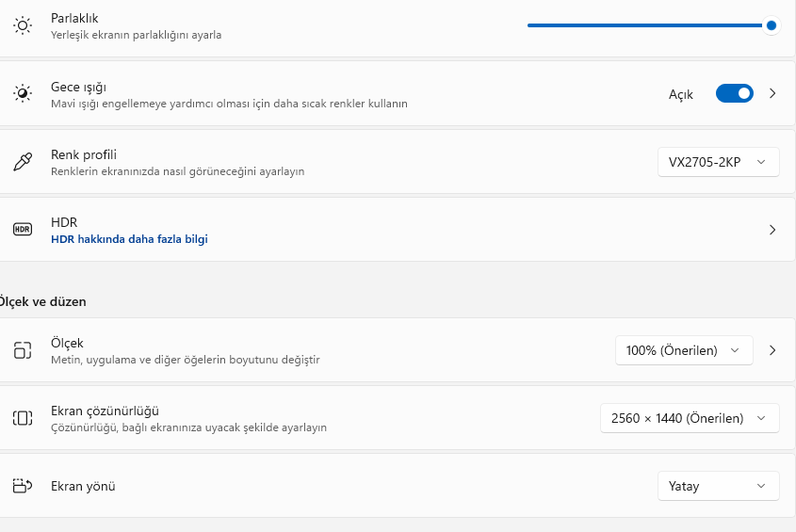Open HDR settings via right chevron
This screenshot has height=532, width=796.
tap(772, 229)
